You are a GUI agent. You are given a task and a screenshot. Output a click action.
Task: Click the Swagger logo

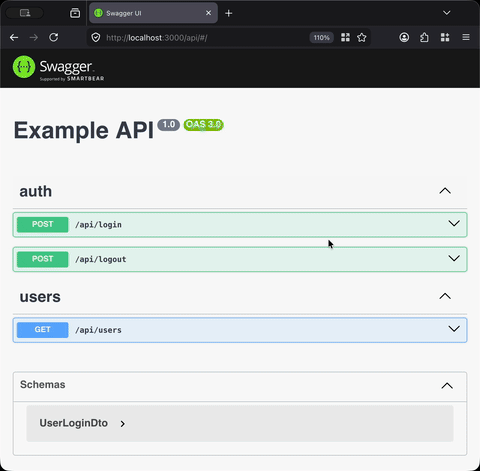[x=58, y=68]
